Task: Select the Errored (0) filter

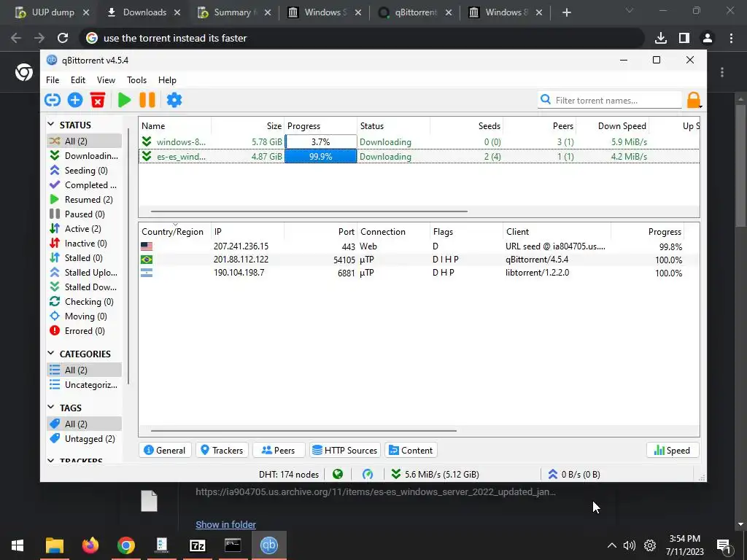Action: coord(85,331)
